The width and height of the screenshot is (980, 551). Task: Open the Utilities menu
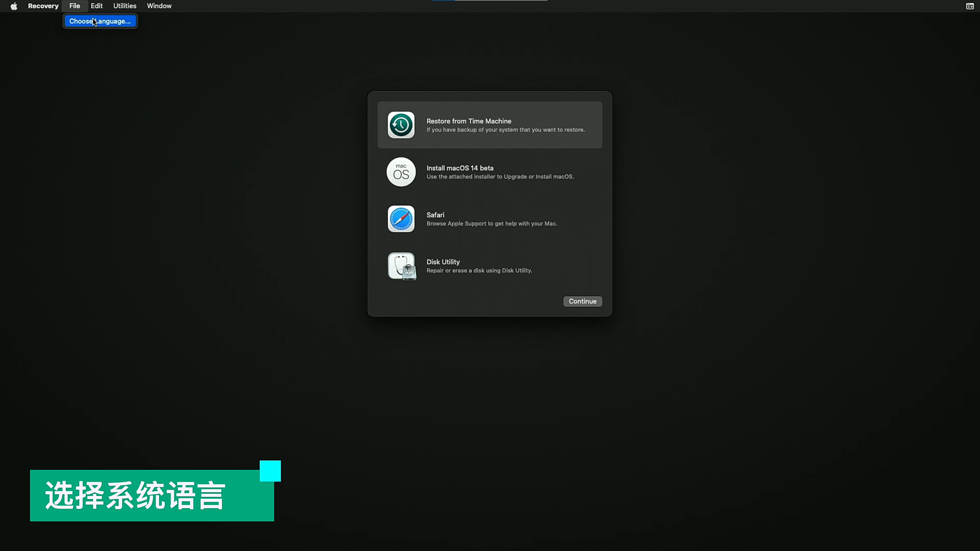click(124, 6)
